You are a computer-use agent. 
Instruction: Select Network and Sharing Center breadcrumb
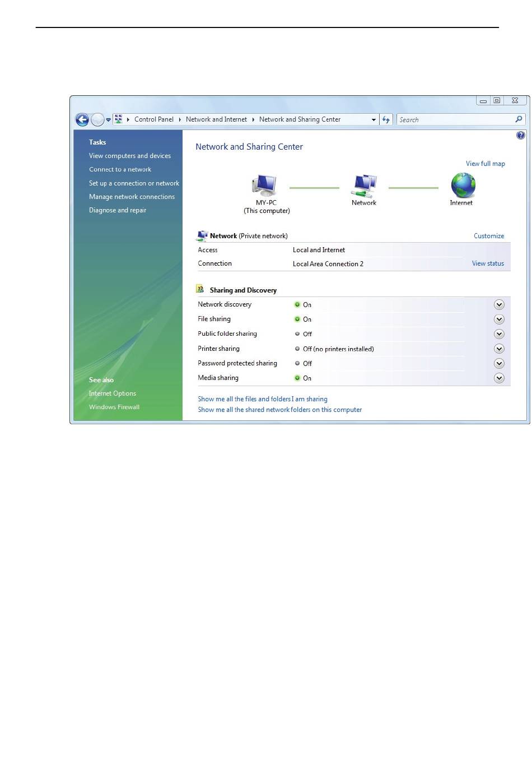[300, 119]
